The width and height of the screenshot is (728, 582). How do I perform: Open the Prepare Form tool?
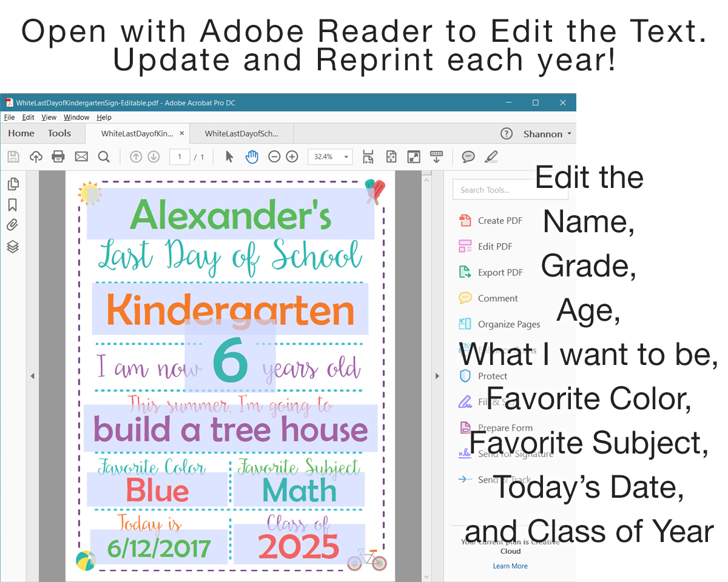pos(496,427)
